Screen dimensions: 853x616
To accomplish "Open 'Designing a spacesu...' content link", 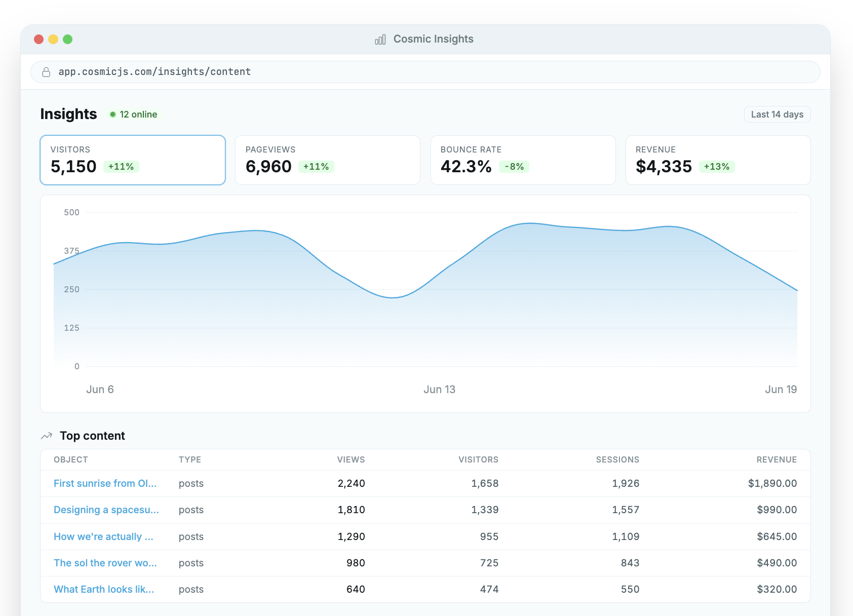I will click(106, 510).
